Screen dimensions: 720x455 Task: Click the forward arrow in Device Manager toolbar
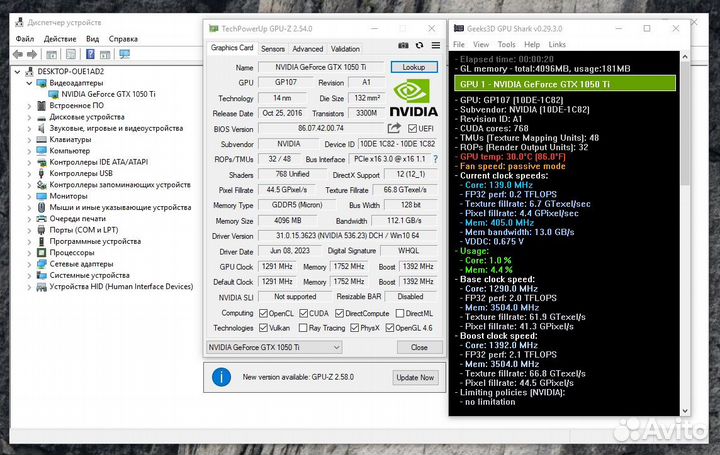pyautogui.click(x=32, y=55)
